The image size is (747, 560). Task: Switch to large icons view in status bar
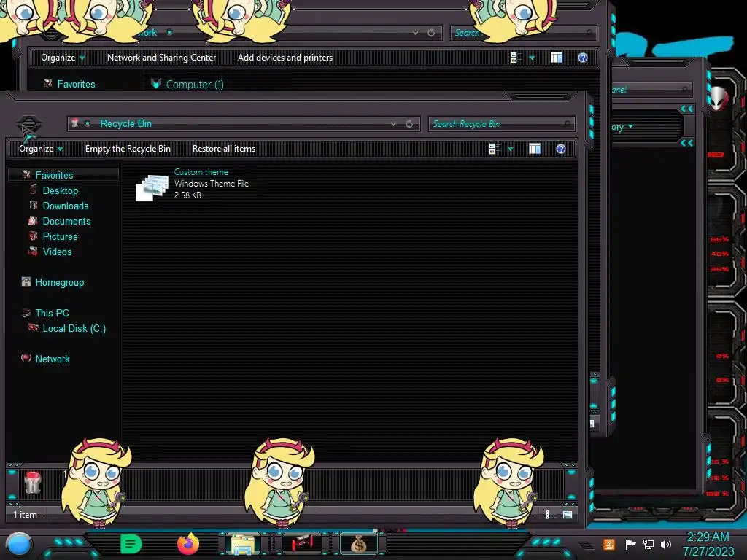coord(568,514)
